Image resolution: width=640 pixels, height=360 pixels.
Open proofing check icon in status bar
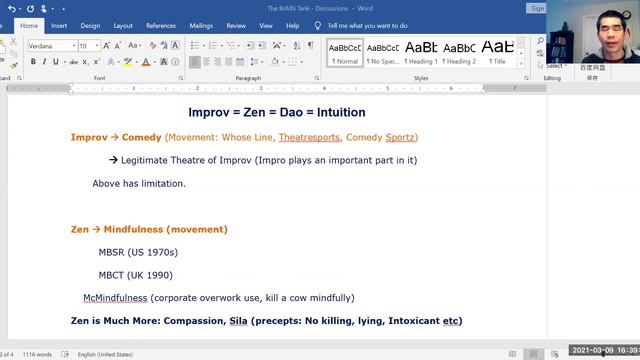pyautogui.click(x=65, y=354)
